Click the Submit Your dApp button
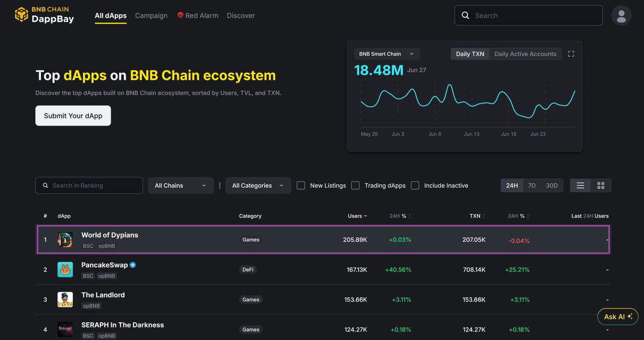This screenshot has width=644, height=340. click(73, 116)
